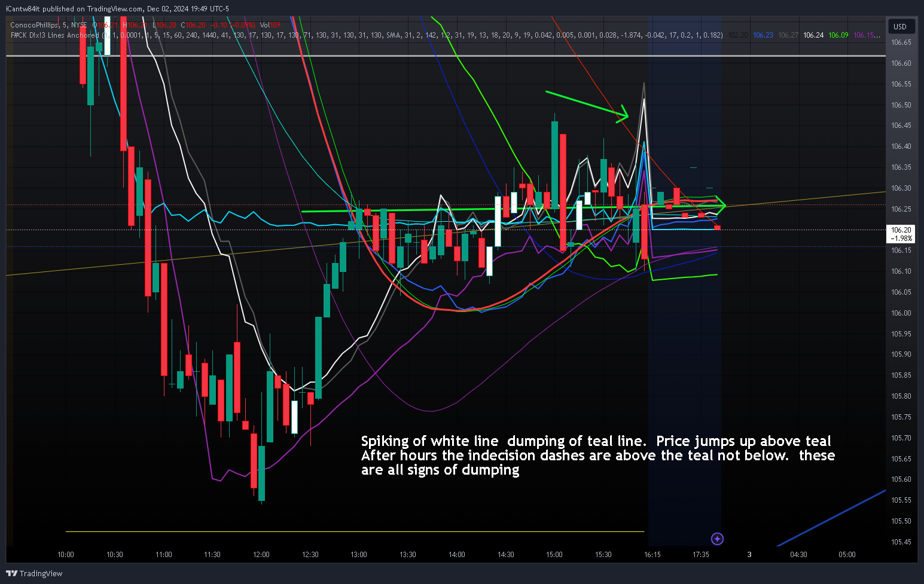This screenshot has height=584, width=924.
Task: Click the 105.90 price axis label
Action: (x=901, y=354)
